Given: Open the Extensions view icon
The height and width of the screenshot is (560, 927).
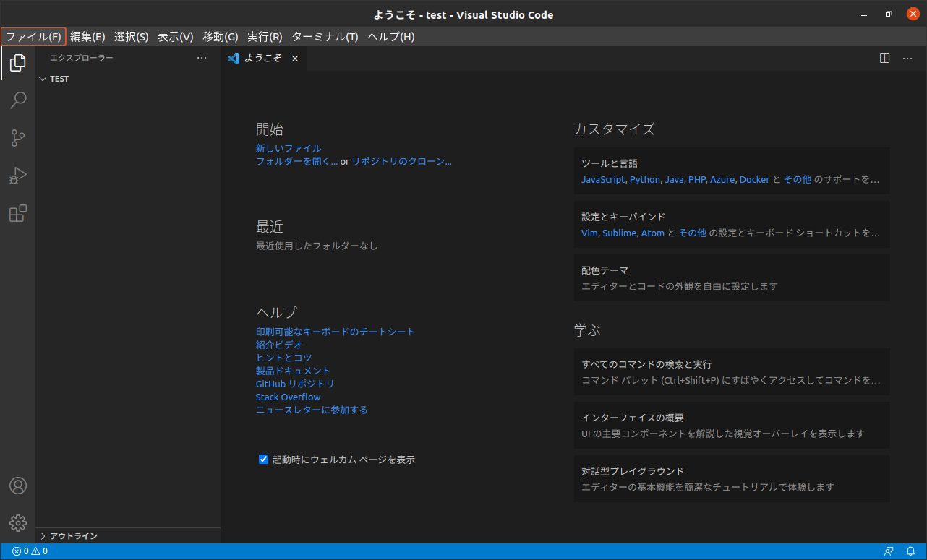Looking at the screenshot, I should coord(18,213).
